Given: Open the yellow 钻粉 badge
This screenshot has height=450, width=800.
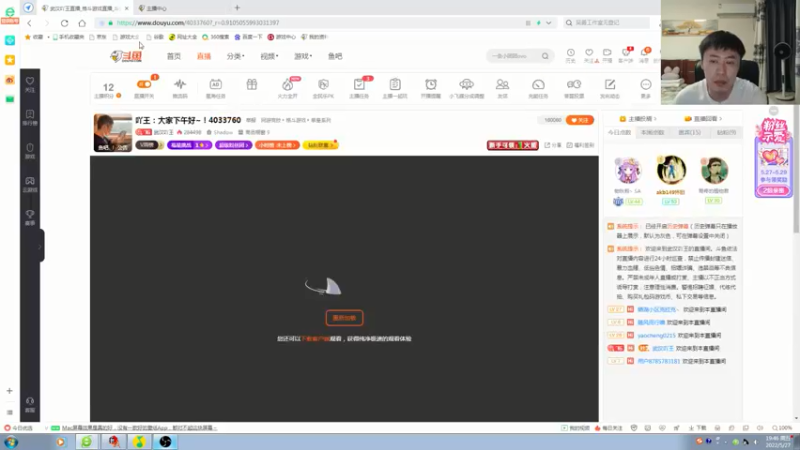Looking at the screenshot, I should [x=320, y=145].
